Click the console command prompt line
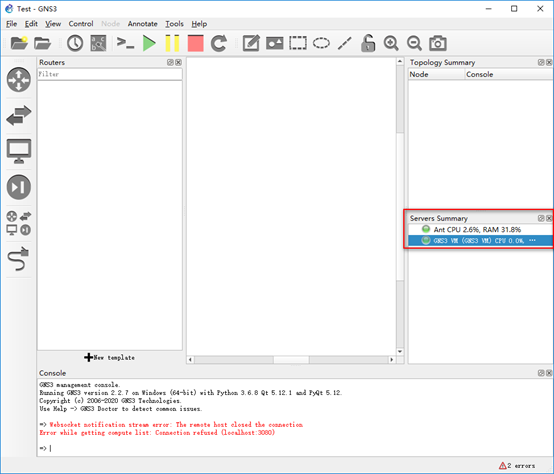This screenshot has width=554, height=474. tap(295, 448)
